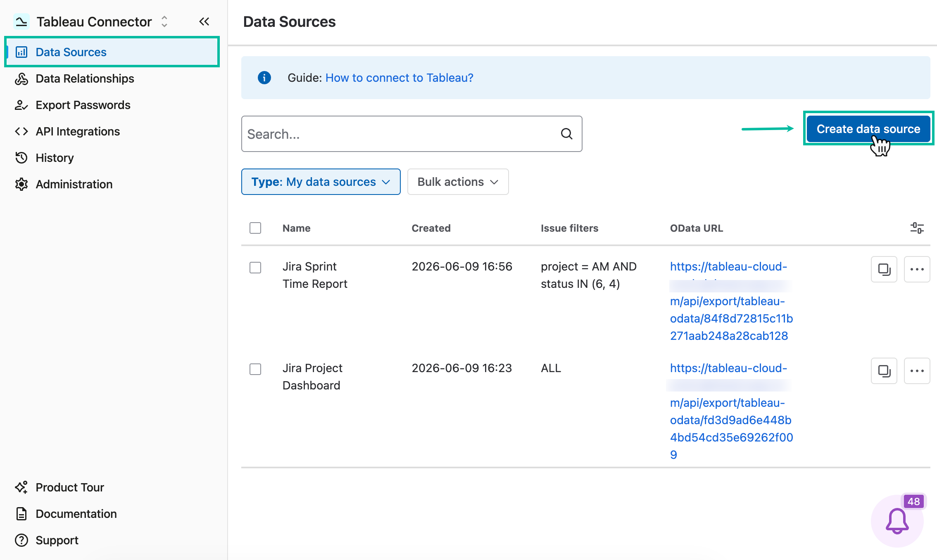The image size is (937, 560).
Task: Click the search magnifier icon
Action: pyautogui.click(x=567, y=134)
